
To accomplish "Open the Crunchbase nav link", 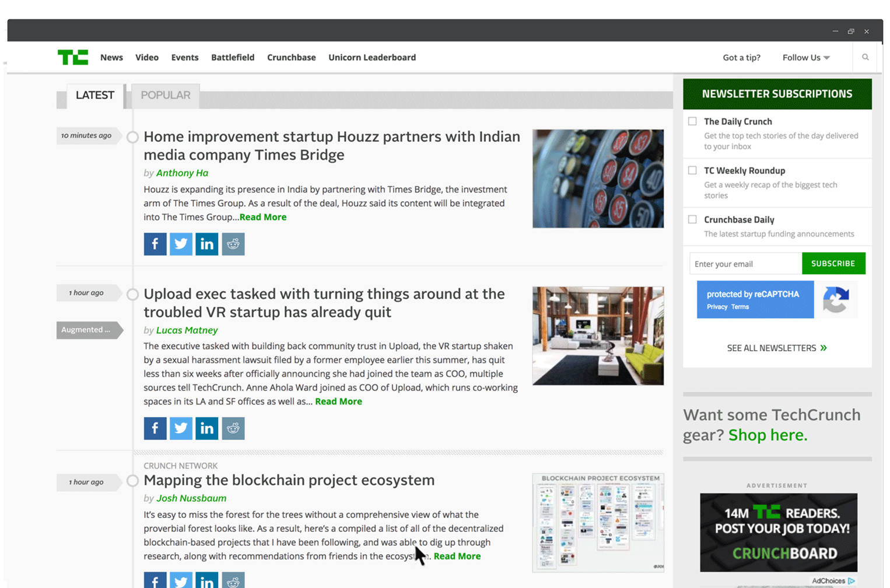I will pyautogui.click(x=292, y=57).
